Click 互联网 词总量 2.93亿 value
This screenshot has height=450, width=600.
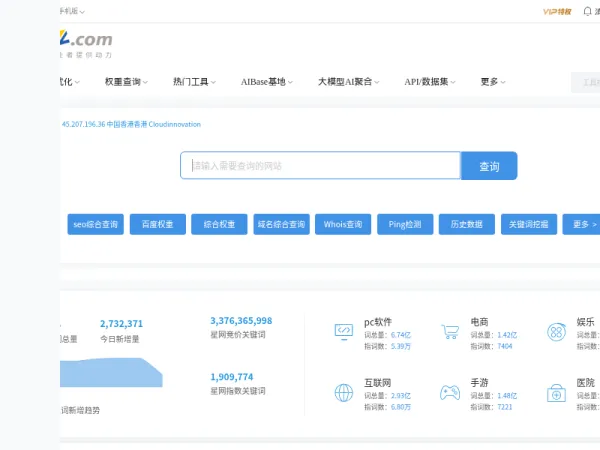click(x=401, y=396)
